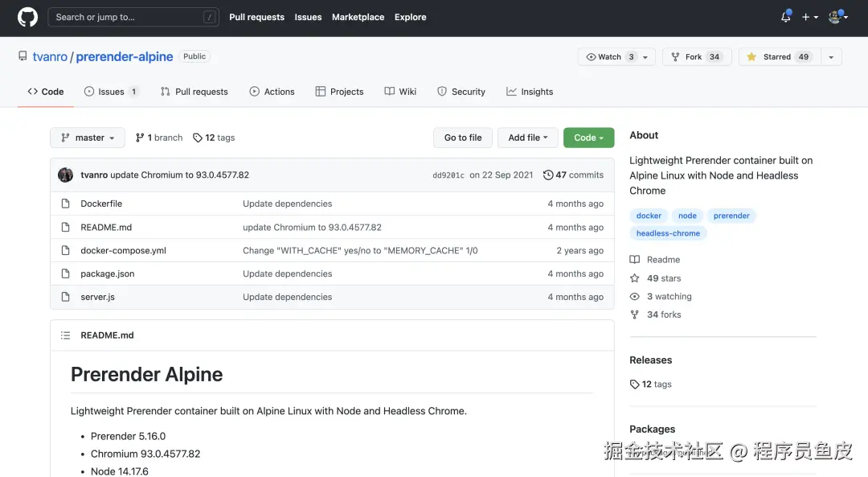Open the star lists dropdown arrow
The width and height of the screenshot is (868, 477).
point(831,57)
